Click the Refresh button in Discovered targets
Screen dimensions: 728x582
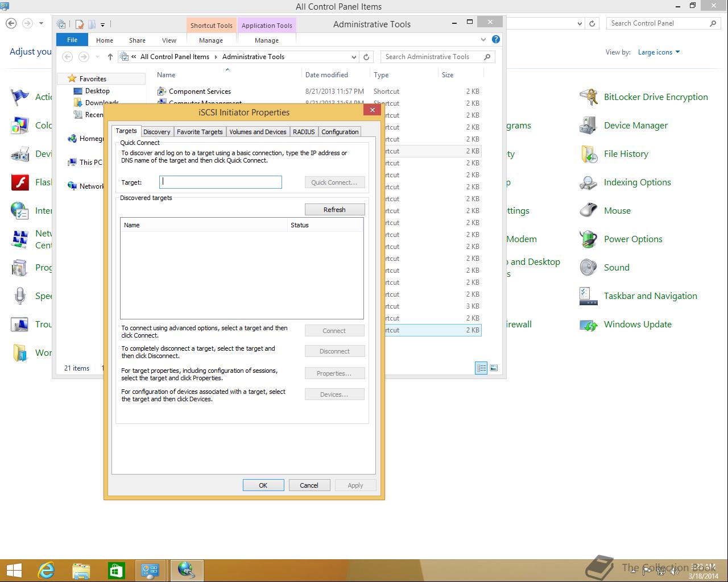pyautogui.click(x=334, y=210)
